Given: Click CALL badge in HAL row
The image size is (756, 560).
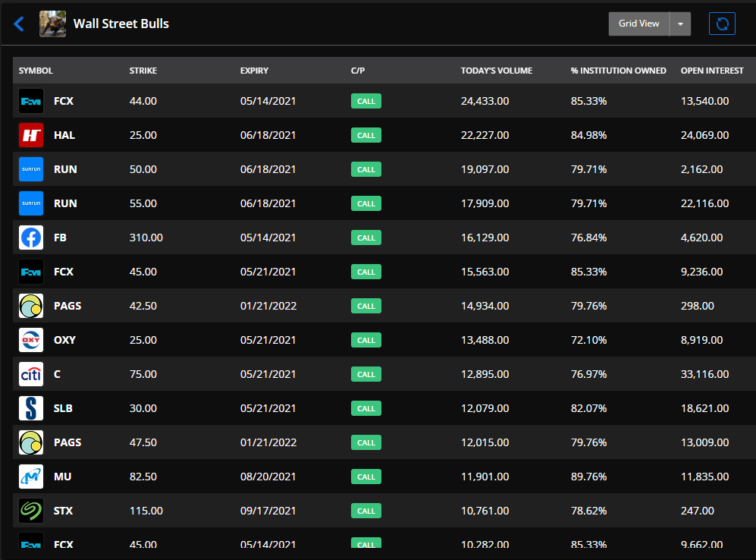Looking at the screenshot, I should pos(366,135).
